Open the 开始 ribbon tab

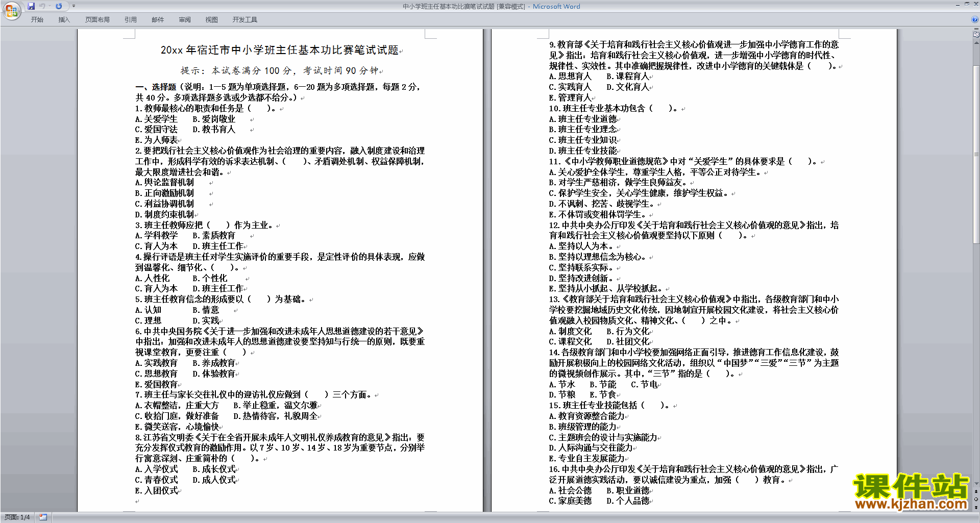tap(37, 20)
